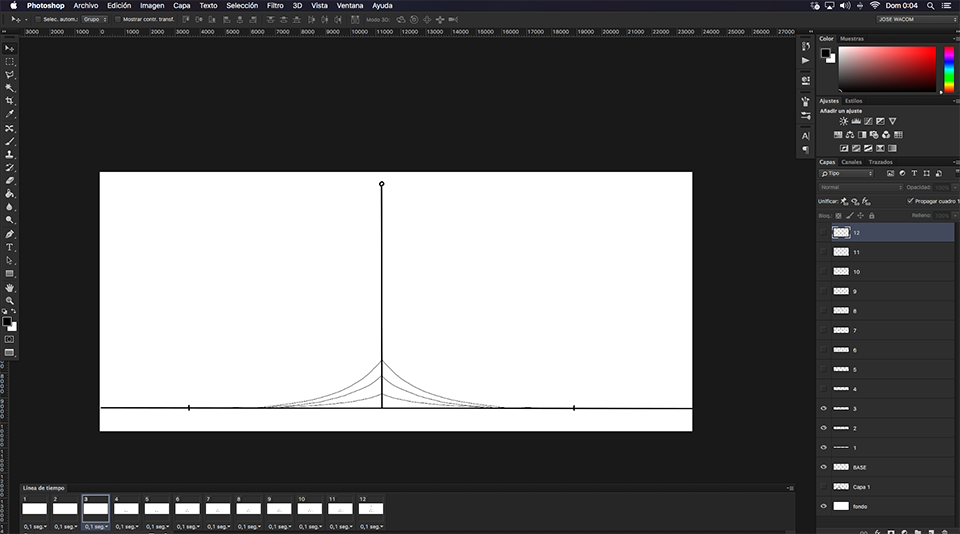Select the Magic Wand tool

[9, 88]
